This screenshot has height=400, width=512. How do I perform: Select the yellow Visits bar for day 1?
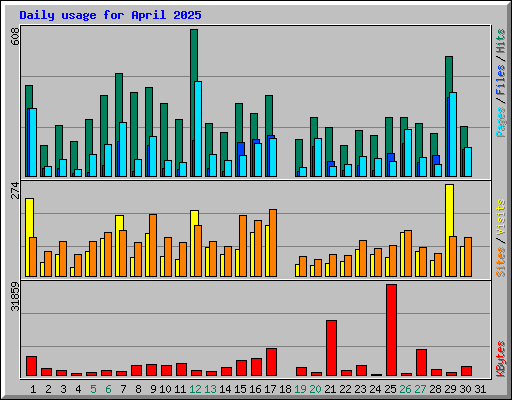click(29, 218)
